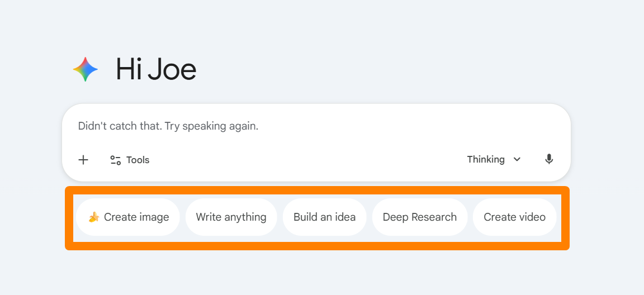644x295 pixels.
Task: Activate the microphone voice input
Action: [x=549, y=159]
